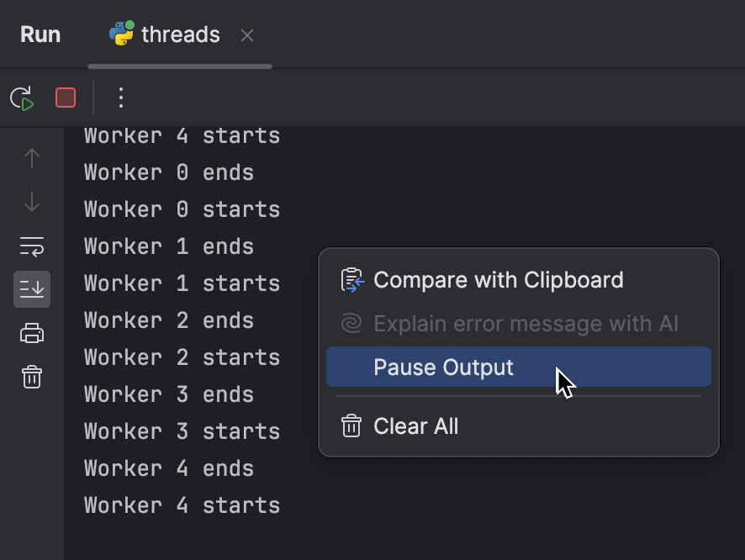Open the three-dots More options menu
The height and width of the screenshot is (560, 745).
120,98
